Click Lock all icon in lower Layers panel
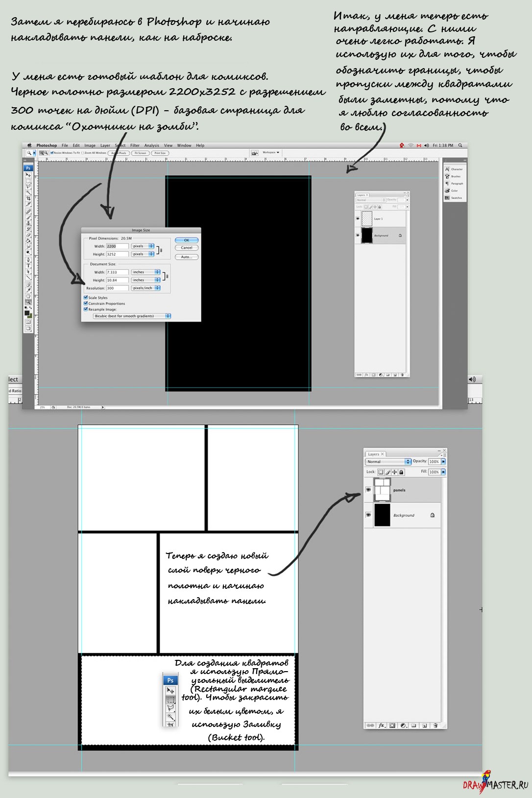Screen dimensions: 532x798 pos(401,472)
